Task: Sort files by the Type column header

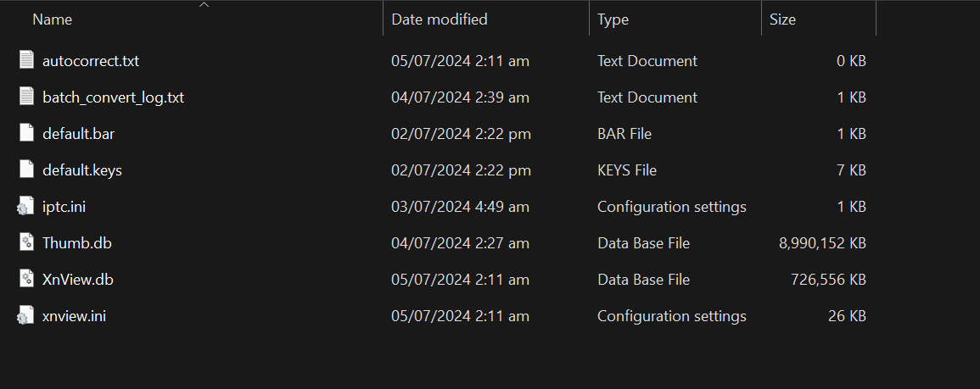Action: point(613,19)
